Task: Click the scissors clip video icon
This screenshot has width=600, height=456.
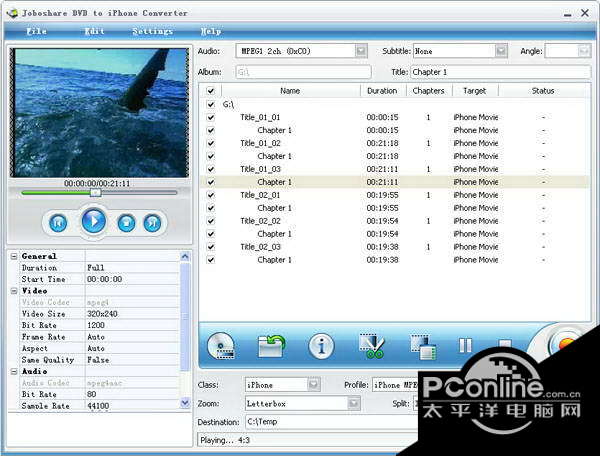Action: (x=372, y=347)
